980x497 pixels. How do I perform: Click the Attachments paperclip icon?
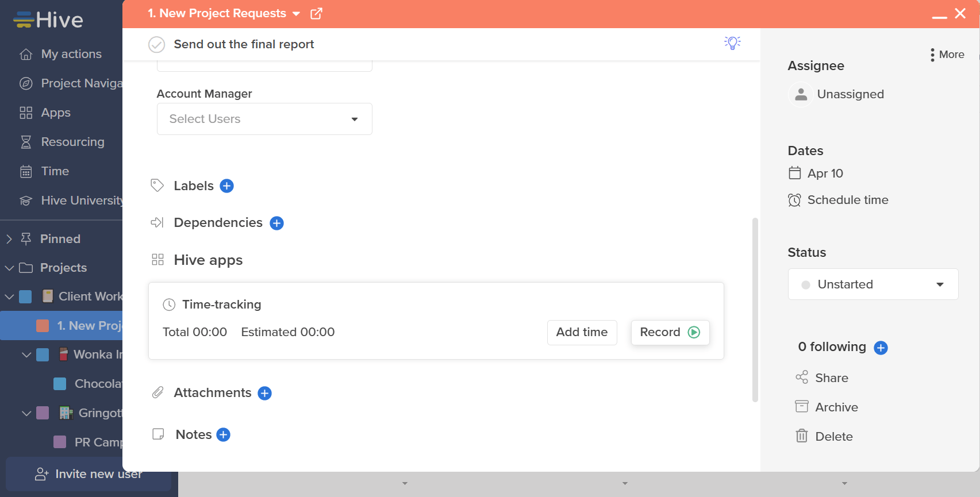[x=157, y=392]
